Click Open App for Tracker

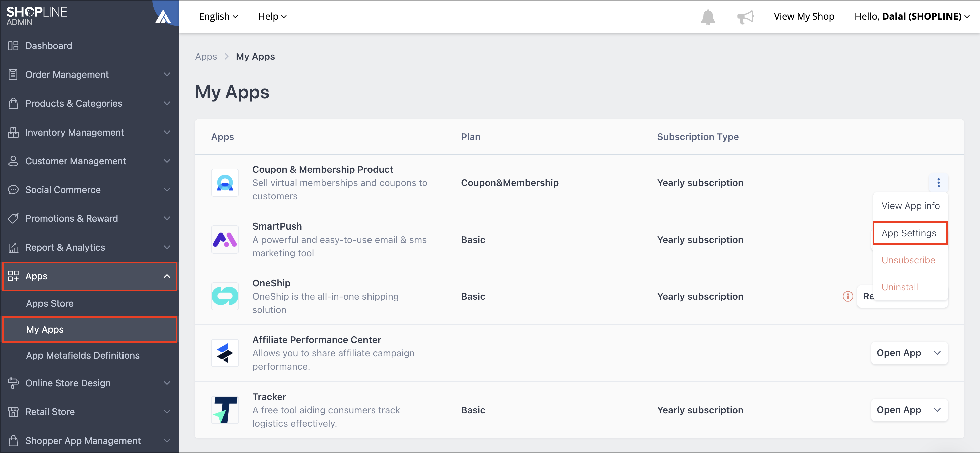tap(899, 410)
